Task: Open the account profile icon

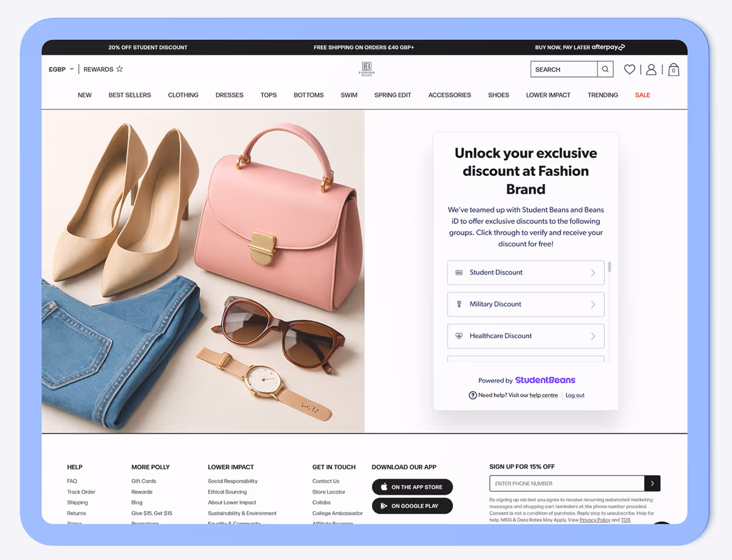Action: point(651,69)
